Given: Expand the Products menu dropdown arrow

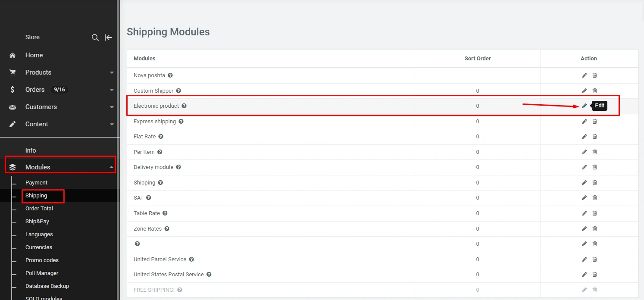Looking at the screenshot, I should [x=112, y=73].
